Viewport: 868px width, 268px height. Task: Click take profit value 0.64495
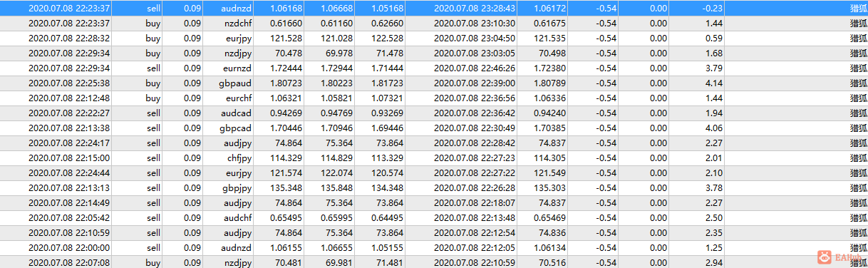pos(388,218)
